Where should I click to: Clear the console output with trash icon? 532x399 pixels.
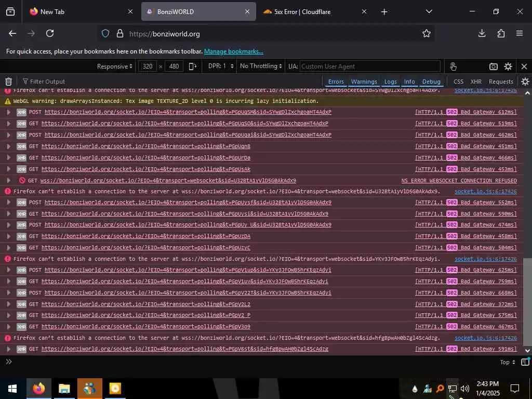click(x=8, y=82)
